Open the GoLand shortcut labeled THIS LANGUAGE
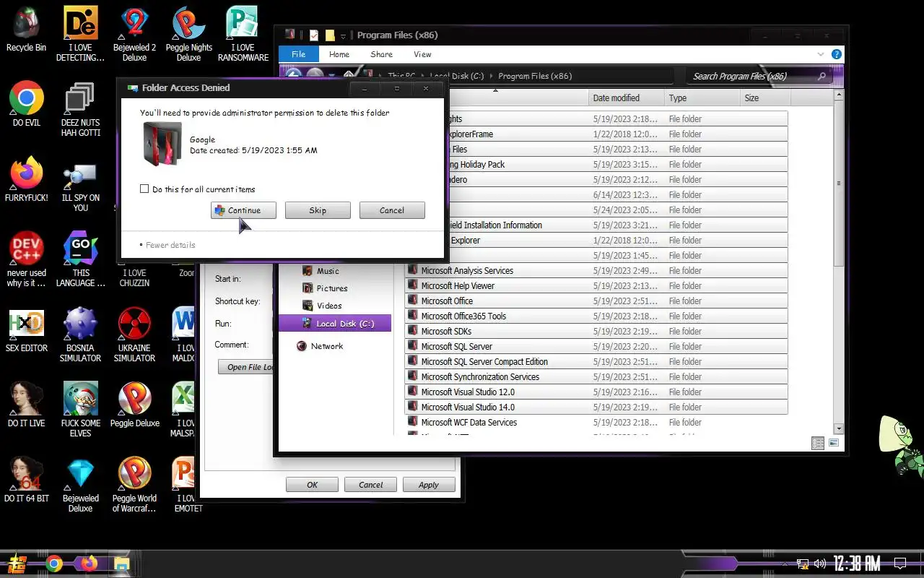The height and width of the screenshot is (578, 924). point(81,259)
